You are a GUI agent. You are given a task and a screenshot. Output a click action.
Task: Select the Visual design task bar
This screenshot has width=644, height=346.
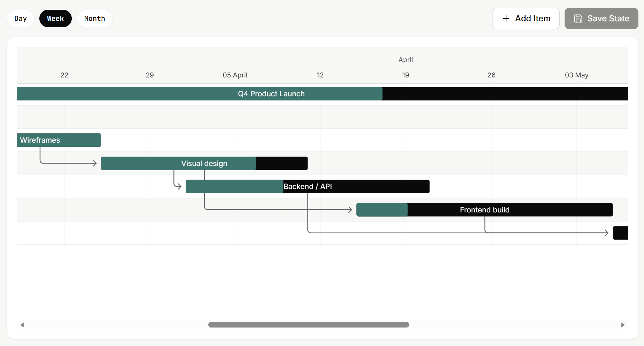tap(204, 164)
